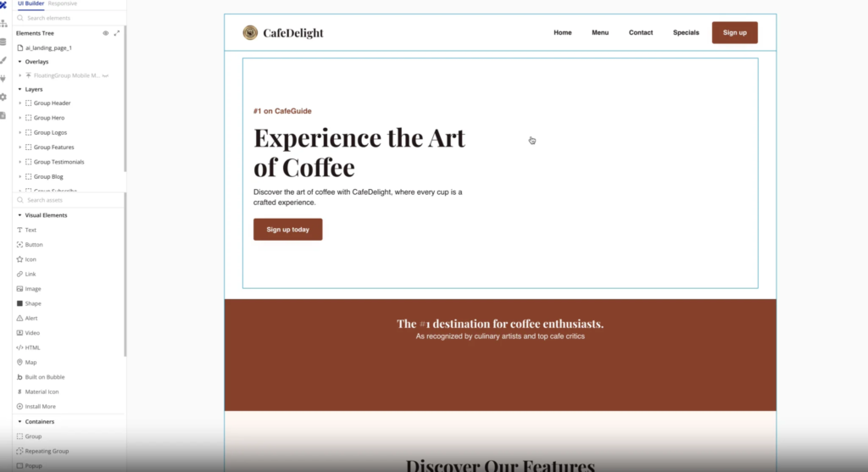Viewport: 868px width, 472px height.
Task: Expand the Elements Tree panel with arrows icon
Action: 116,33
